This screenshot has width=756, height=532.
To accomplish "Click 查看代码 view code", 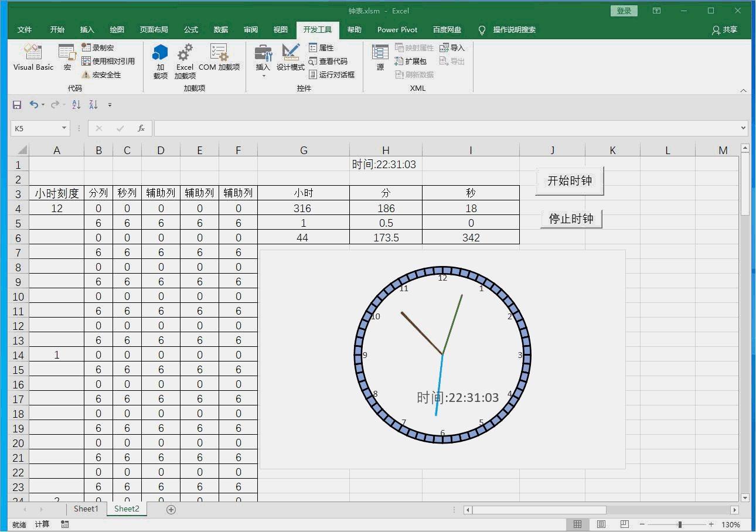I will (x=328, y=61).
